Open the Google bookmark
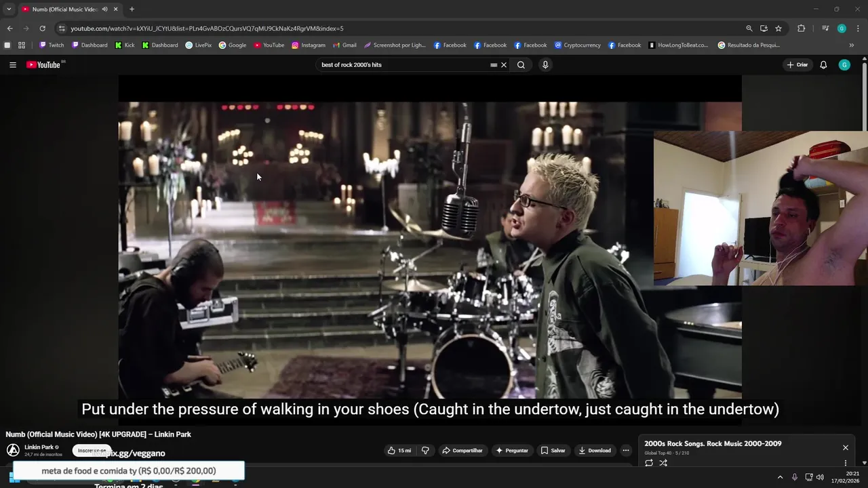Screen dimensions: 868x488 point(233,45)
